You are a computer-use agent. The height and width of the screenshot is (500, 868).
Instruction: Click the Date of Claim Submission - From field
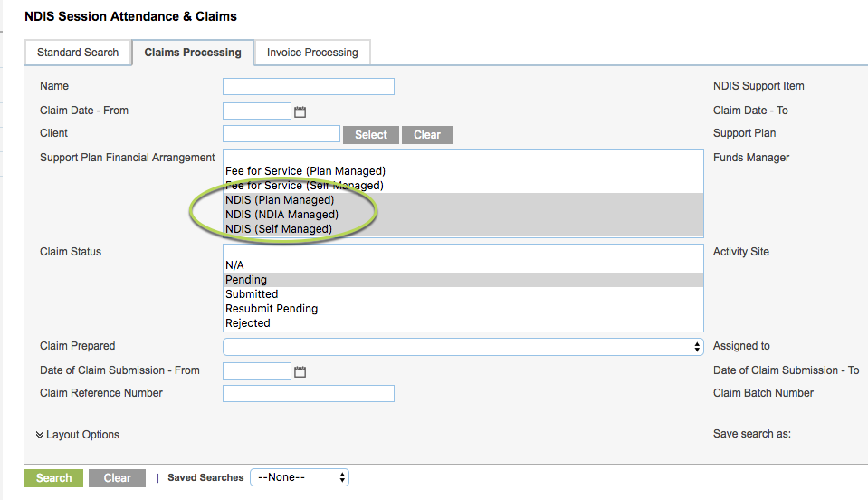257,370
